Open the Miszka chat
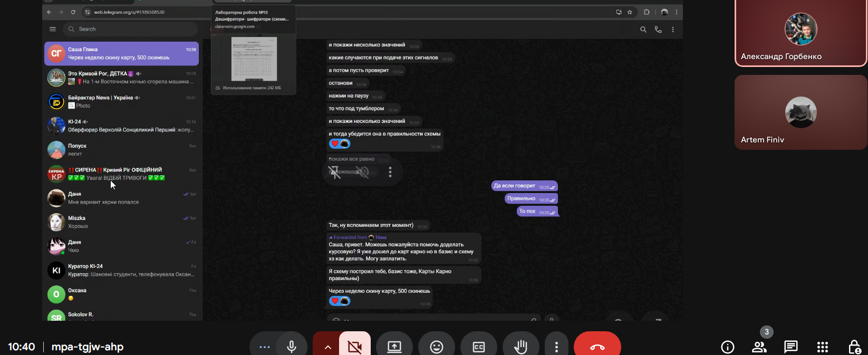 click(122, 222)
